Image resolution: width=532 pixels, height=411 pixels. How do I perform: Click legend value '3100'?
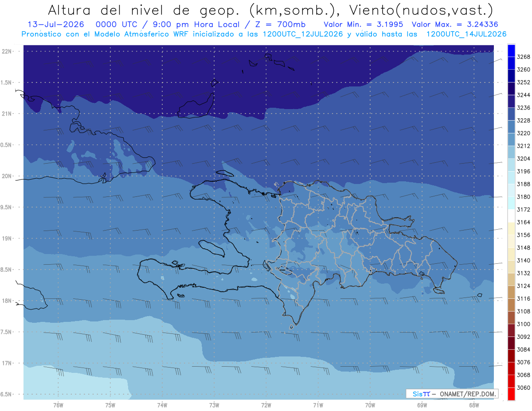(524, 324)
